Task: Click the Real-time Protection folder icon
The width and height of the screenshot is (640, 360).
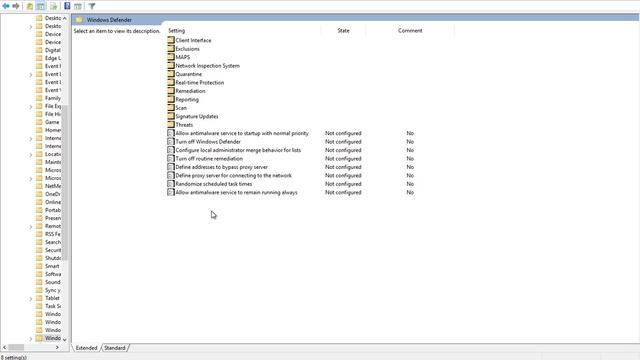Action: click(171, 82)
